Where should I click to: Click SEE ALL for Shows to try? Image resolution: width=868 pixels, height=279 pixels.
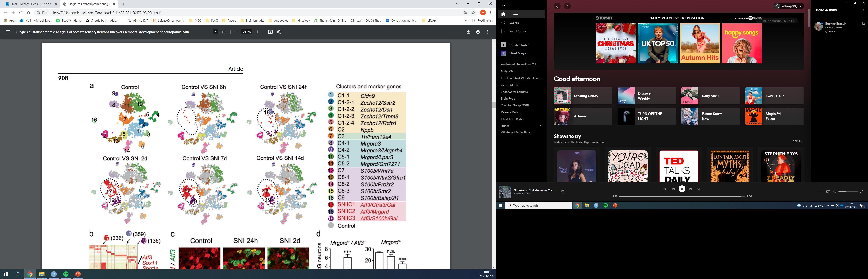pos(798,141)
